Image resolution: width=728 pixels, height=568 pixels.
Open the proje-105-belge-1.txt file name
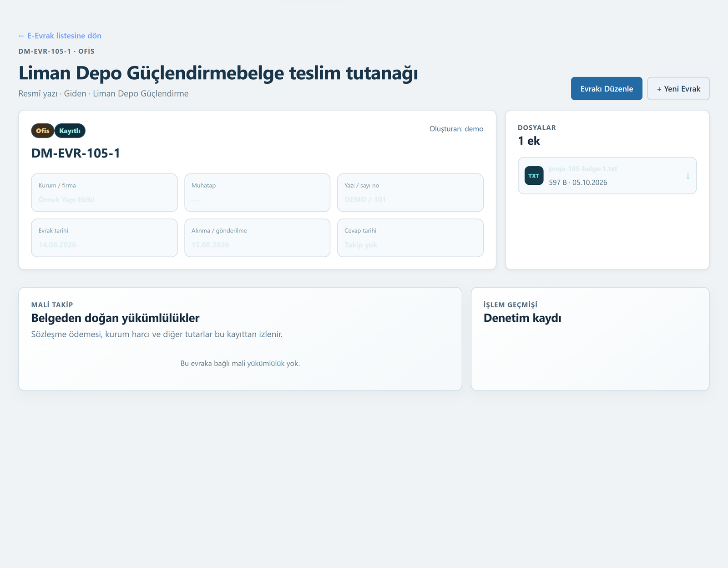pyautogui.click(x=583, y=169)
